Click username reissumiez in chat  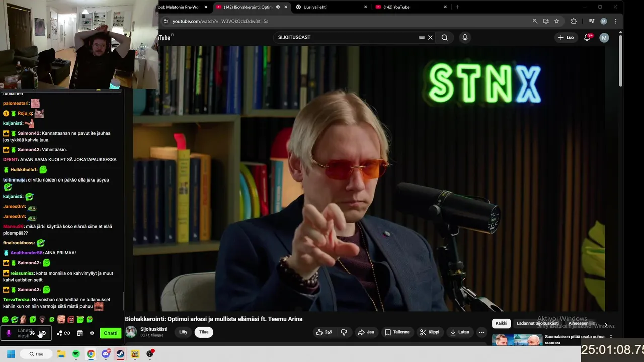point(23,273)
